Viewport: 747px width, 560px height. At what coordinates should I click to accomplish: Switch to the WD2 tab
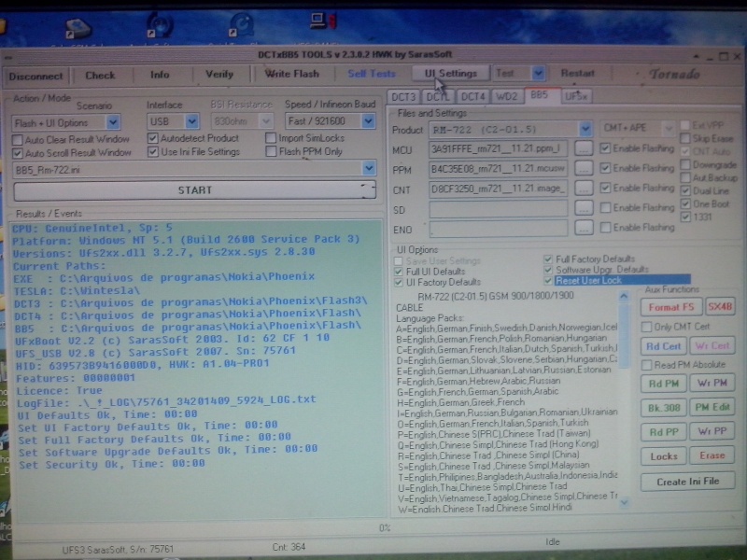pyautogui.click(x=506, y=97)
